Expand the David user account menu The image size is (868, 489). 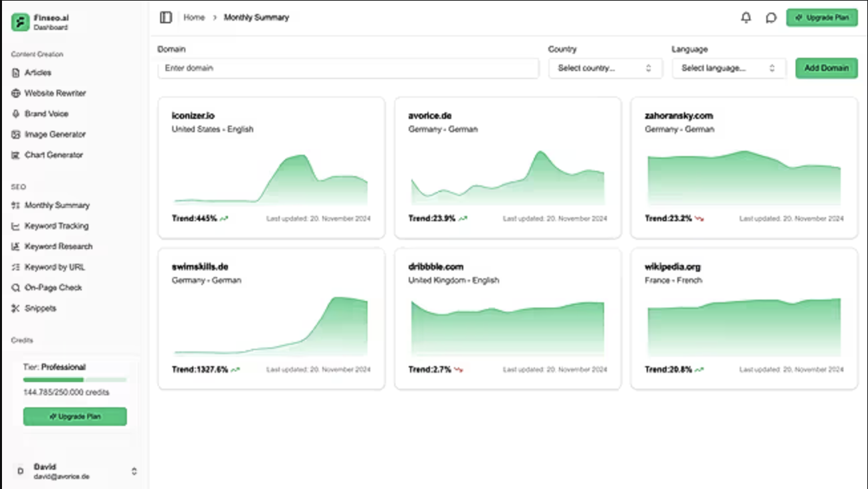pos(134,471)
